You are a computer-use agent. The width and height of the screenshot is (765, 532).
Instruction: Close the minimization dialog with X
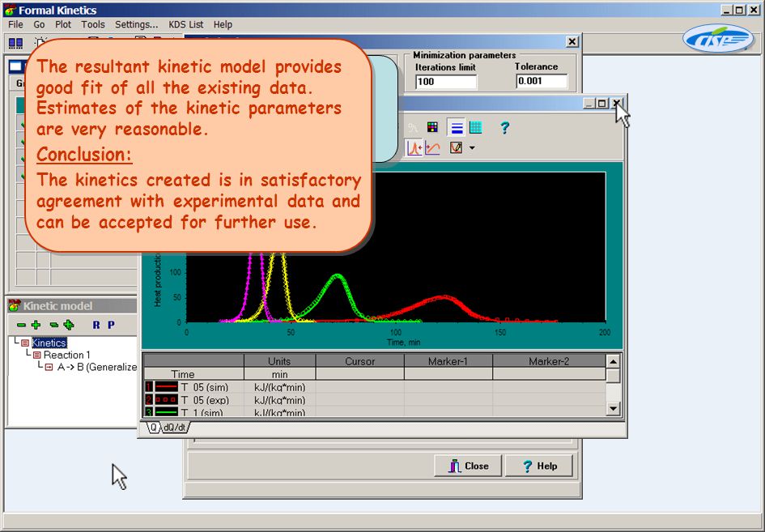click(x=572, y=42)
